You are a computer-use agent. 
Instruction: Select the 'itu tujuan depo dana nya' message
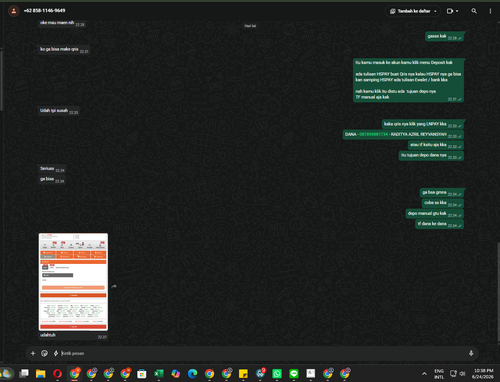pyautogui.click(x=431, y=156)
